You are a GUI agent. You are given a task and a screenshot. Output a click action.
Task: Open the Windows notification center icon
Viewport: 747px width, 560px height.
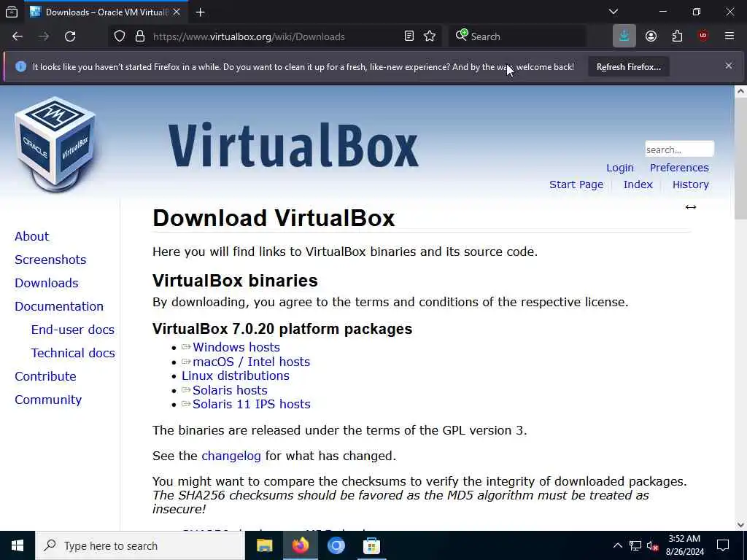[x=723, y=545]
